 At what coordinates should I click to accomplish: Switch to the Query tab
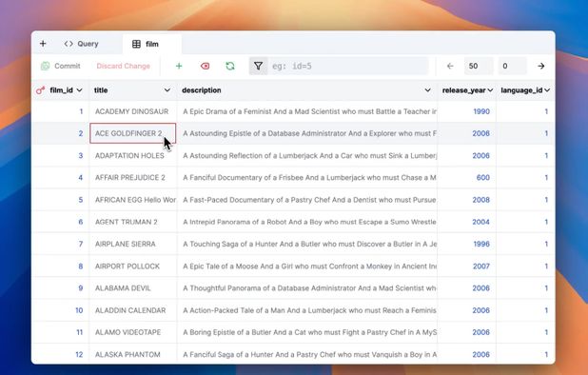[x=82, y=44]
